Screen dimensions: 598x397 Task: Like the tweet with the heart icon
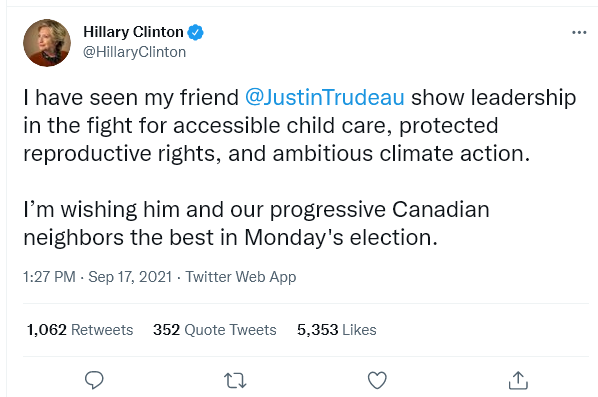377,380
